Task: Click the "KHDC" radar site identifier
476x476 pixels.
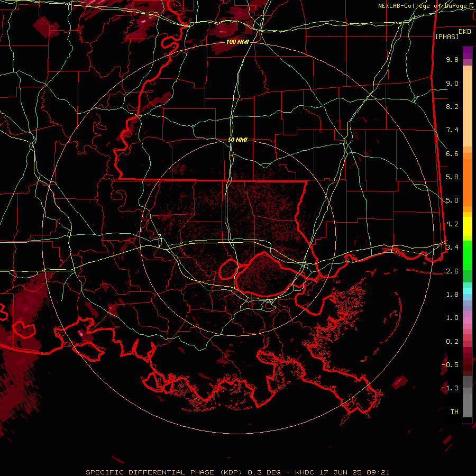Action: coord(305,472)
